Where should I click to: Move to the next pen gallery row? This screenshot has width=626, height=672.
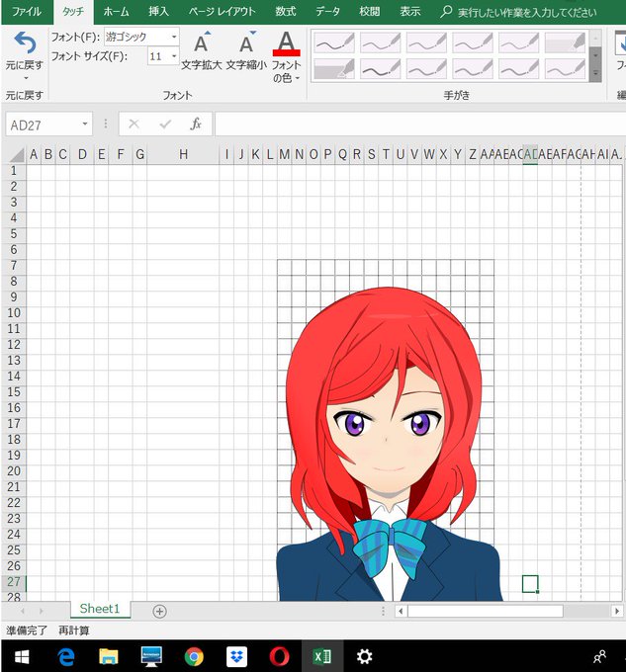pyautogui.click(x=595, y=56)
